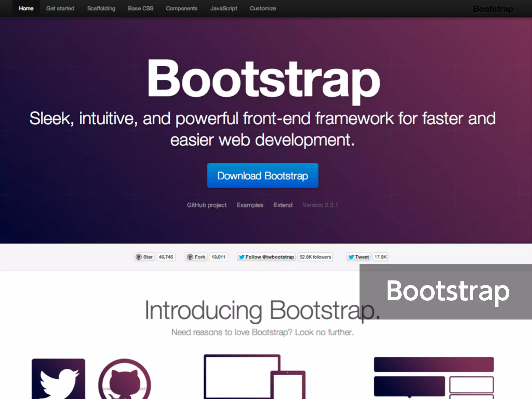Click the 17.9K tweet count
This screenshot has height=399, width=532.
[x=380, y=257]
